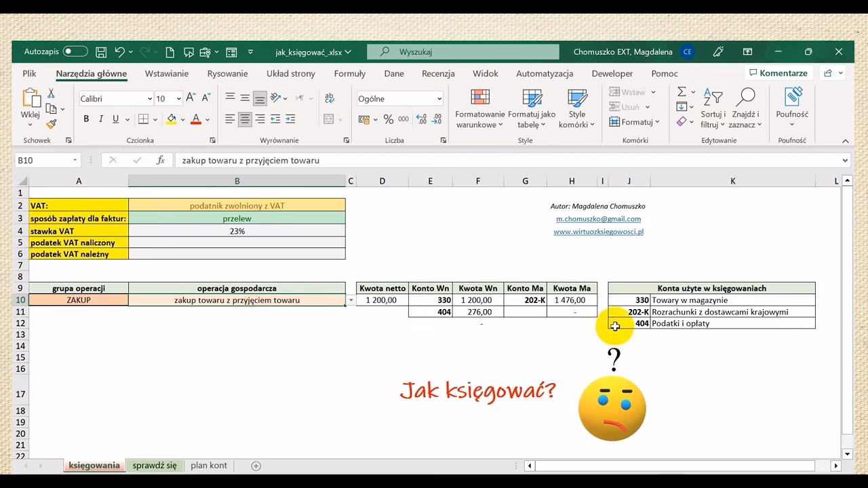Open the m.chomuszko@gmail.com link
Viewport: 868px width, 488px height.
tap(597, 218)
